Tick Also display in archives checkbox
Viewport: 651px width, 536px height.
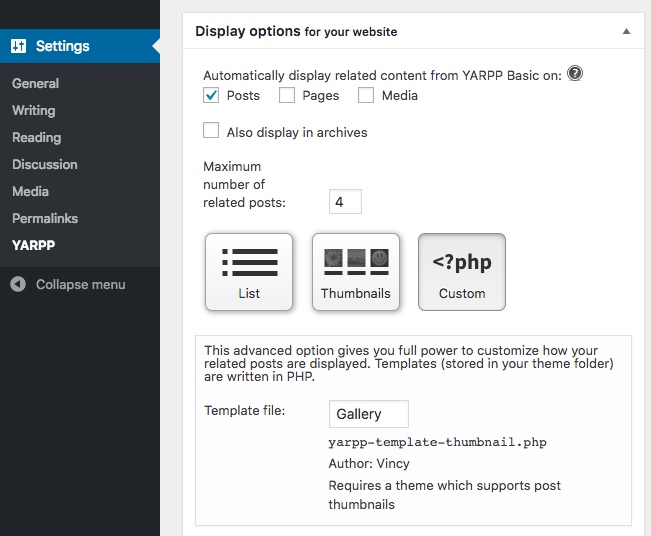211,130
